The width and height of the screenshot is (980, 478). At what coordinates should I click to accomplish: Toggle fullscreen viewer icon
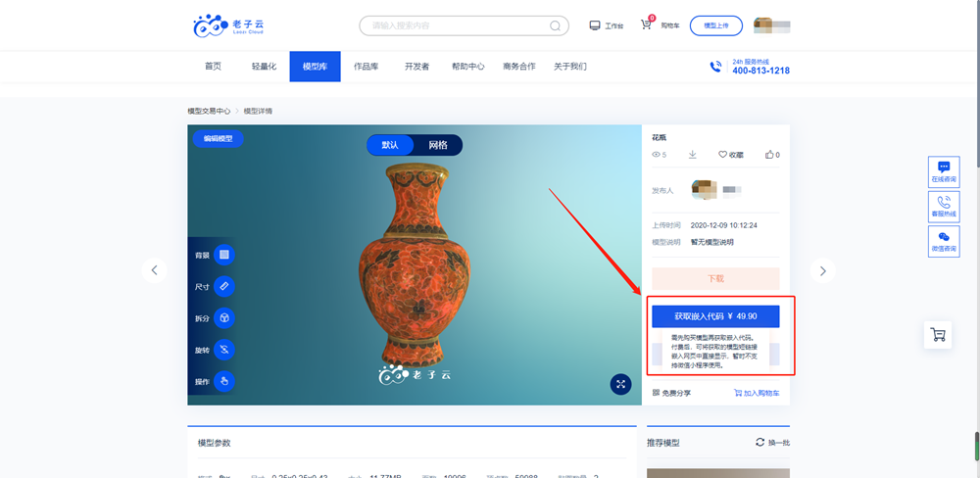[x=620, y=384]
